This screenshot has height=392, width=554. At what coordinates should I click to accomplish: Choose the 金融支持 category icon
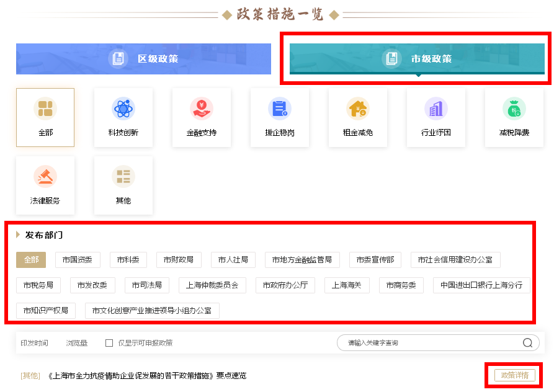click(202, 109)
